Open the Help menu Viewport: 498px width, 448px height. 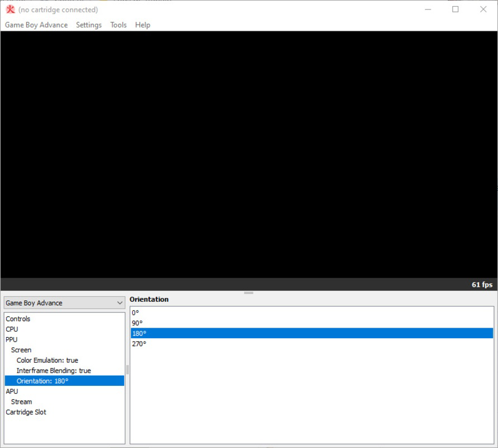coord(143,25)
